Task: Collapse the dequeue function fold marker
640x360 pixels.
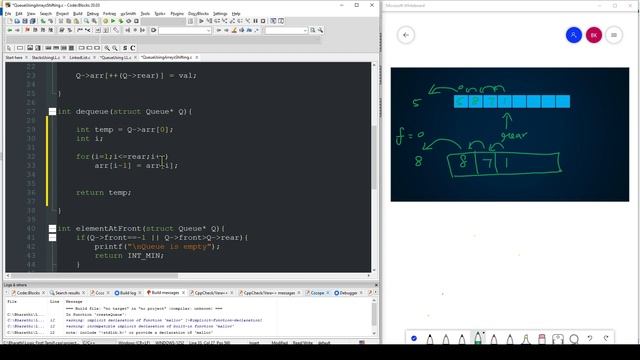Action: [x=52, y=111]
